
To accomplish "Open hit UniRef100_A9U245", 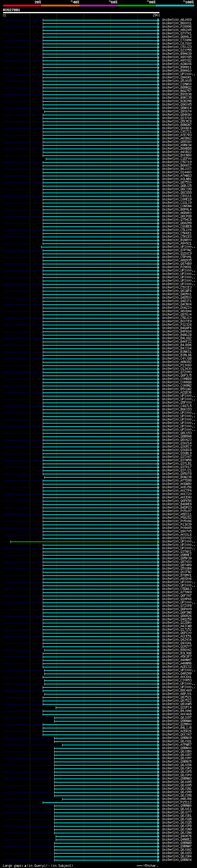I will 177,30.
